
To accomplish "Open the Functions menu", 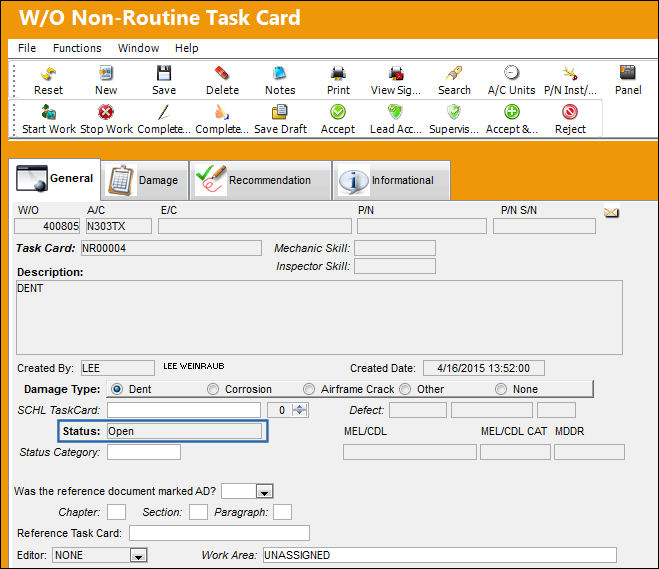I will [77, 48].
